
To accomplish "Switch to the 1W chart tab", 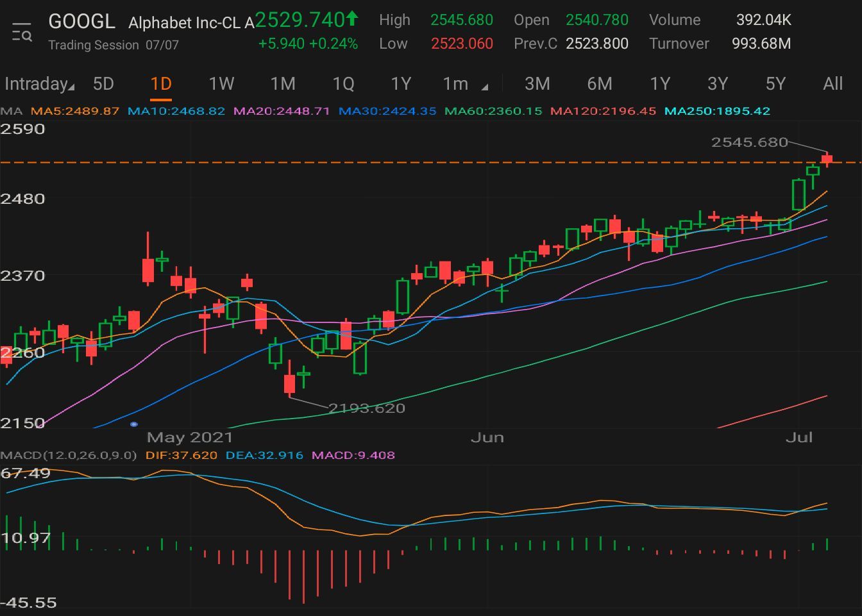I will click(x=222, y=84).
